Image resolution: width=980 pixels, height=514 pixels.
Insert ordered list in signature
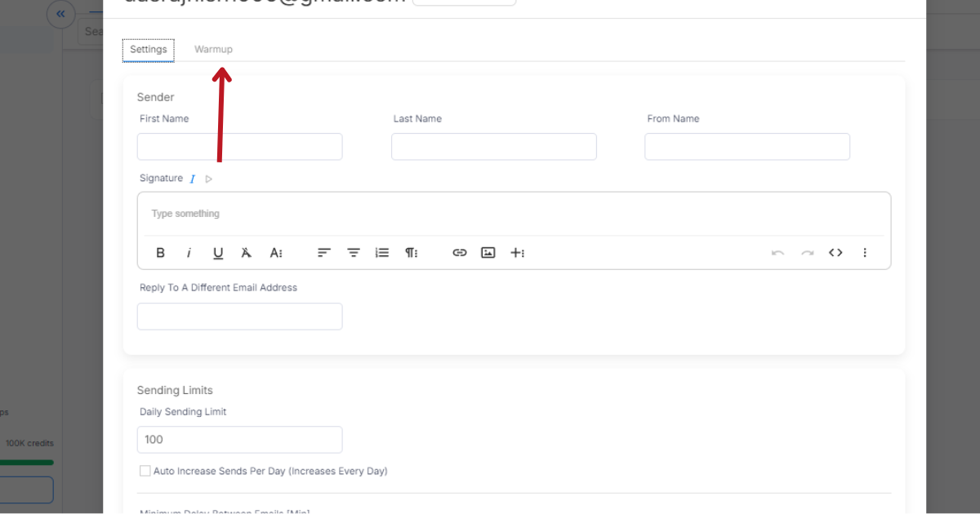point(381,253)
